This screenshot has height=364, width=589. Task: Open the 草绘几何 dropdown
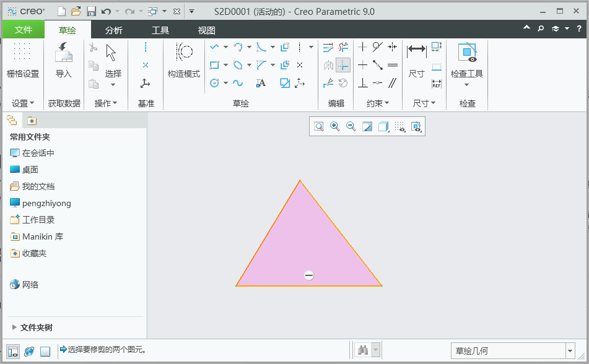(570, 350)
